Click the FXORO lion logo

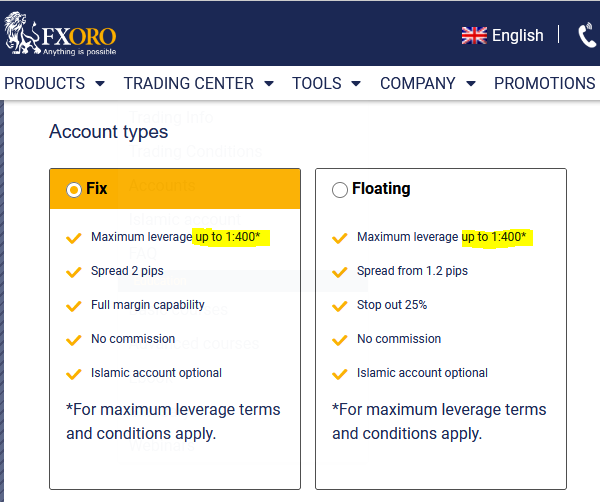60,34
